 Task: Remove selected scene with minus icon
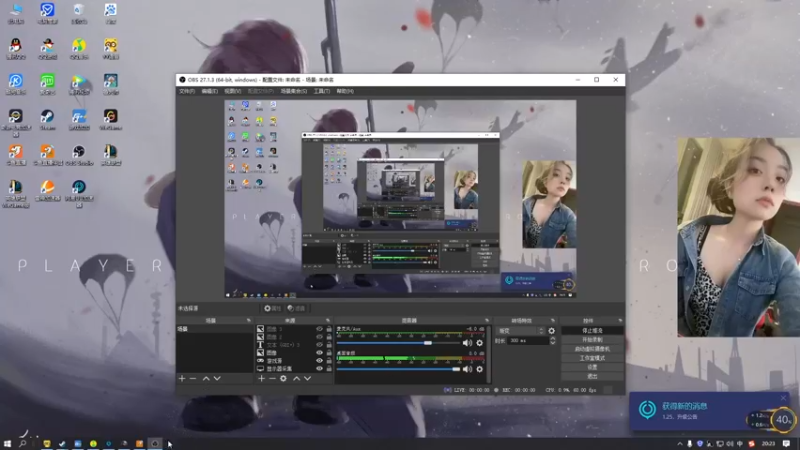pos(193,379)
